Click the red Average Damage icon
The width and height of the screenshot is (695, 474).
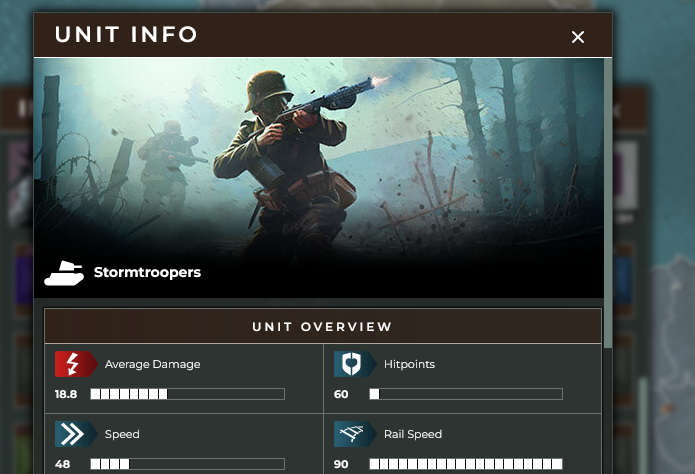tap(76, 364)
